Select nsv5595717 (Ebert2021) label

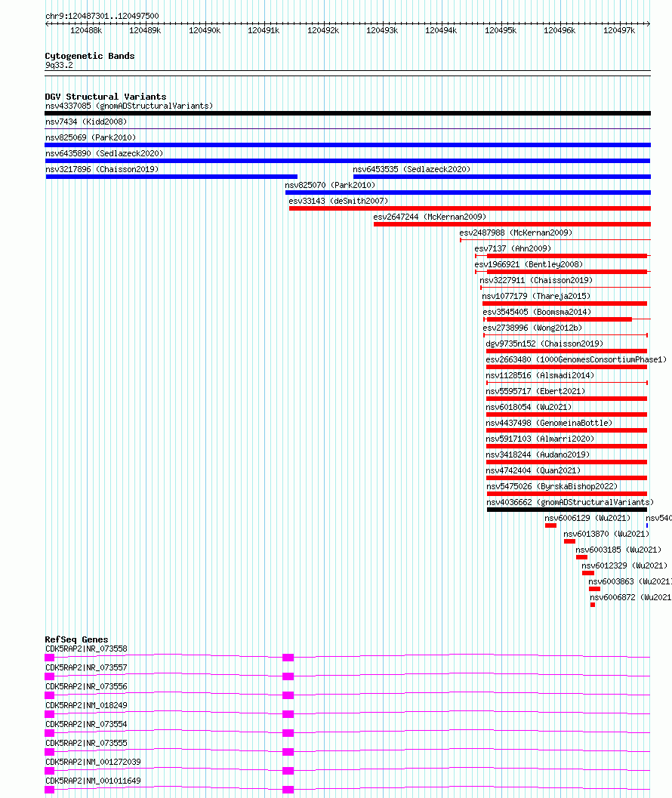pos(535,391)
